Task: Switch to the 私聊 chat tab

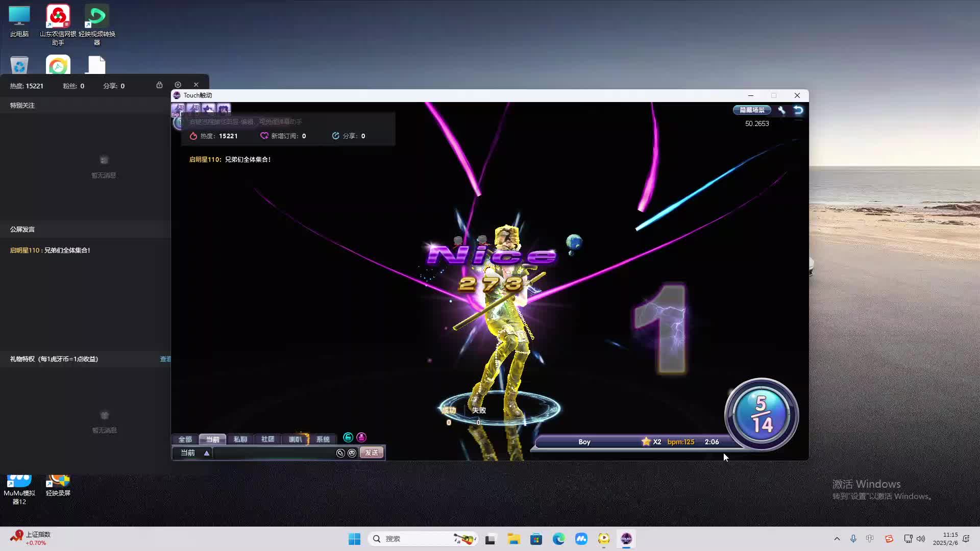Action: [240, 439]
